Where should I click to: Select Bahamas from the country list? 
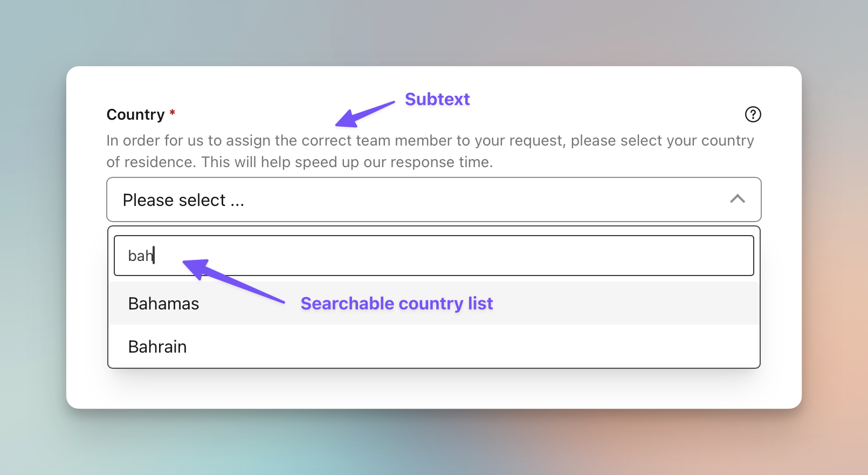[163, 303]
